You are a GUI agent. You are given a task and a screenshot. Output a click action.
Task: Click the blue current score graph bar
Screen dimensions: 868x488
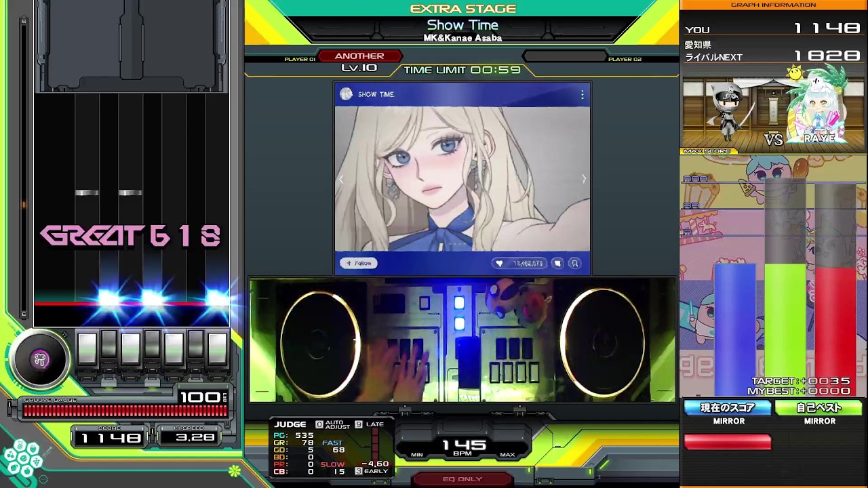(x=735, y=330)
